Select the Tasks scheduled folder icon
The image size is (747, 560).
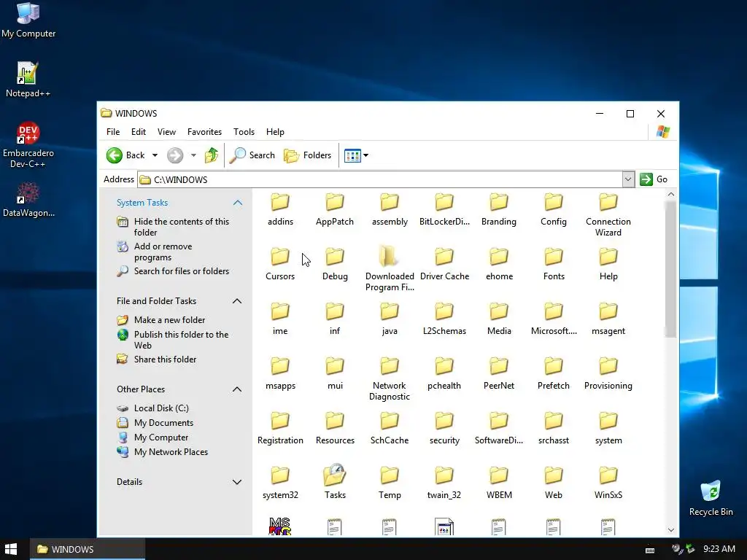click(335, 475)
